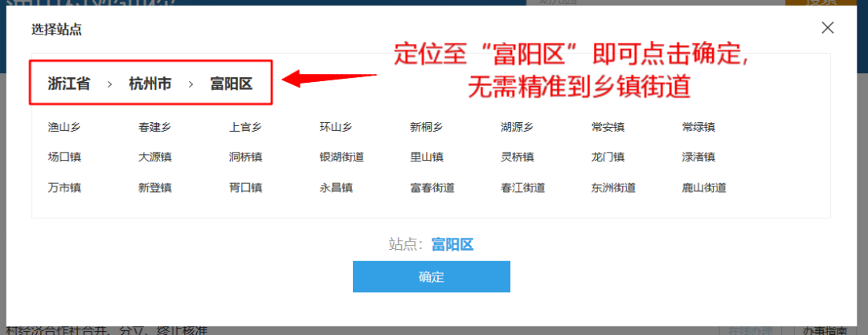
Task: Choose 鹿山街道 subdistrict
Action: pos(703,188)
